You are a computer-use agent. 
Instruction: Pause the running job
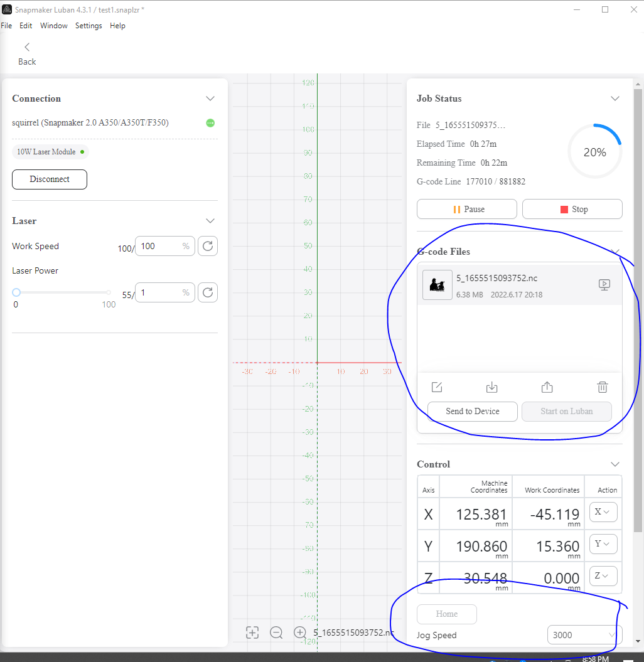tap(466, 209)
